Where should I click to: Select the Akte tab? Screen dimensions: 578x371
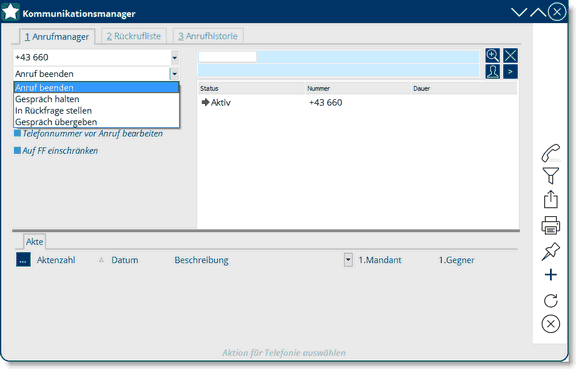click(35, 242)
